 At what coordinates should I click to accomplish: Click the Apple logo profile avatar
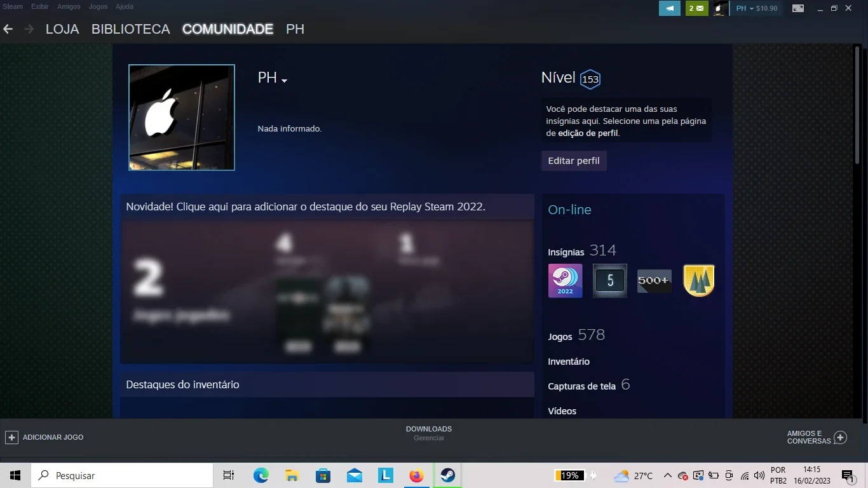point(182,118)
